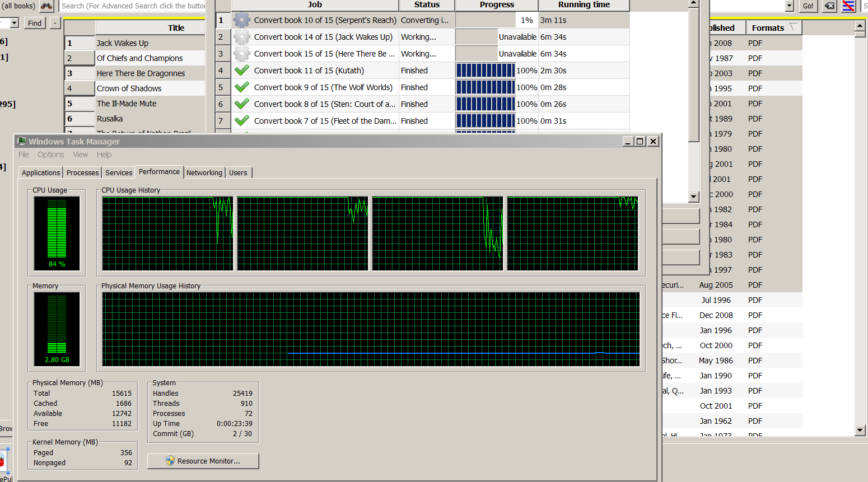Switch to the Applications tab

pos(41,173)
